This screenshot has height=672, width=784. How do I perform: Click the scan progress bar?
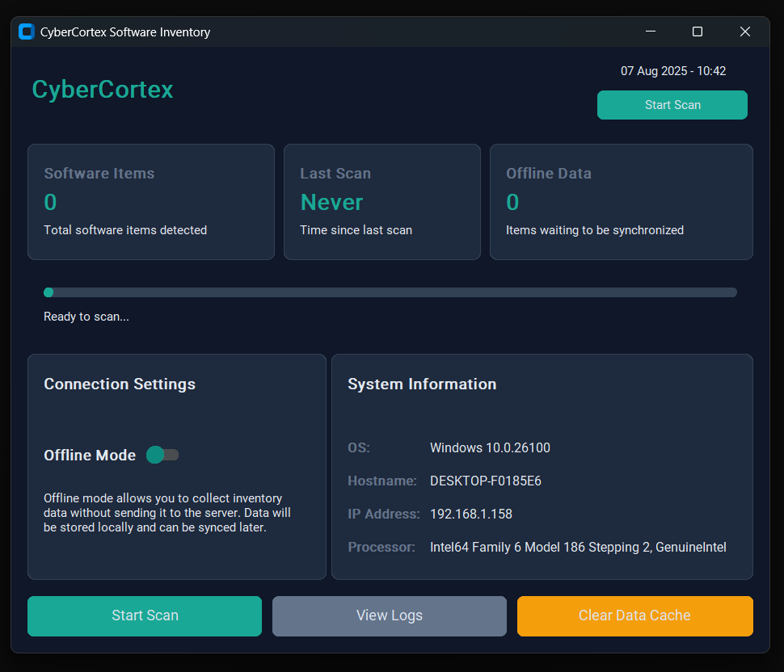[390, 292]
